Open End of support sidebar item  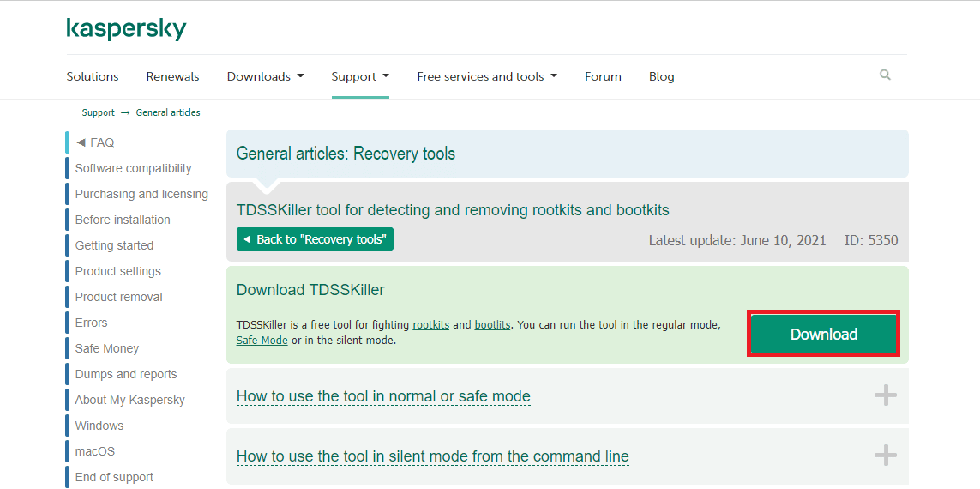point(114,477)
